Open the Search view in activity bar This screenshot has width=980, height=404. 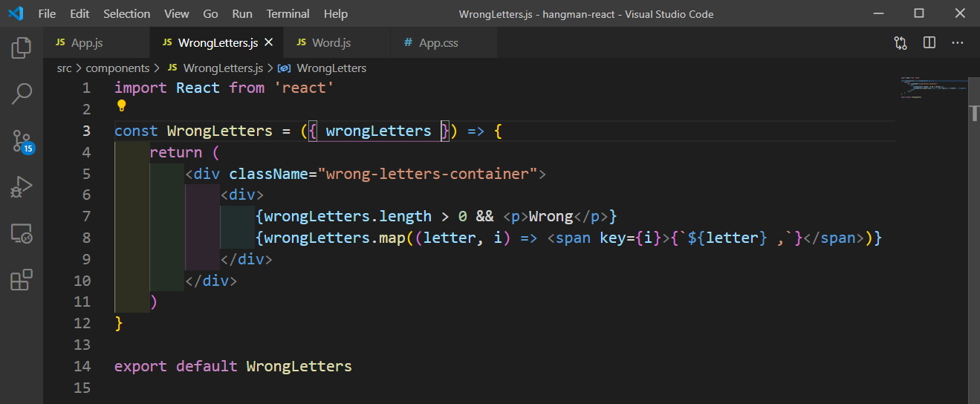pyautogui.click(x=22, y=94)
